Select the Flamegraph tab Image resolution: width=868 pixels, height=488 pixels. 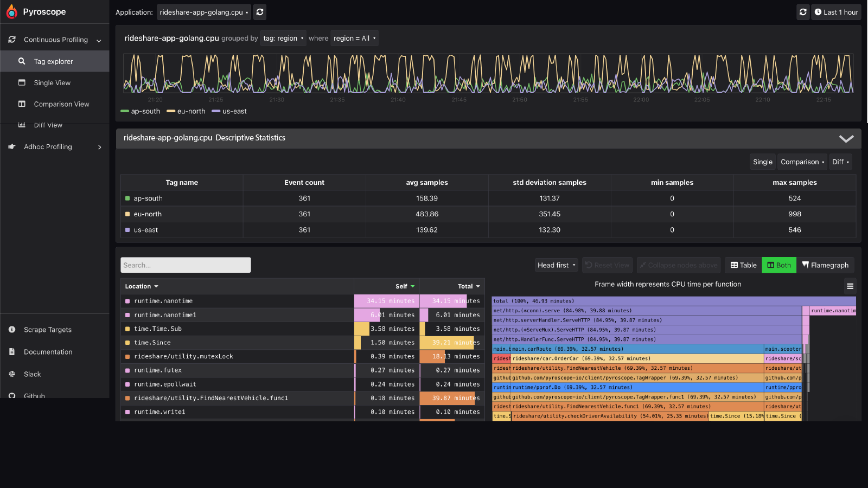click(826, 265)
